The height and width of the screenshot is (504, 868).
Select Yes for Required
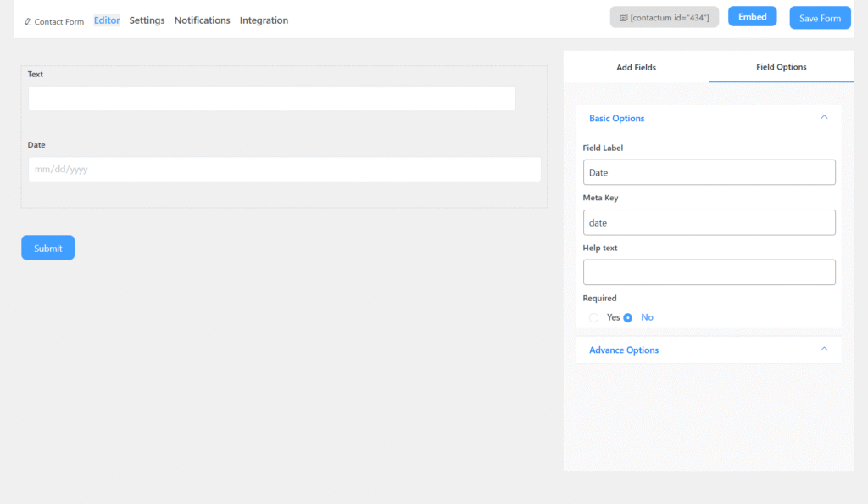594,317
